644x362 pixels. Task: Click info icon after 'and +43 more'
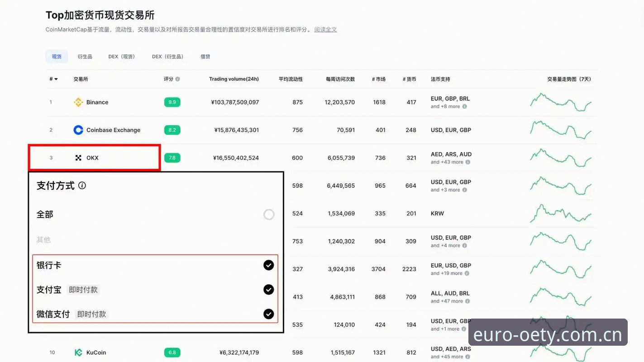[468, 162]
